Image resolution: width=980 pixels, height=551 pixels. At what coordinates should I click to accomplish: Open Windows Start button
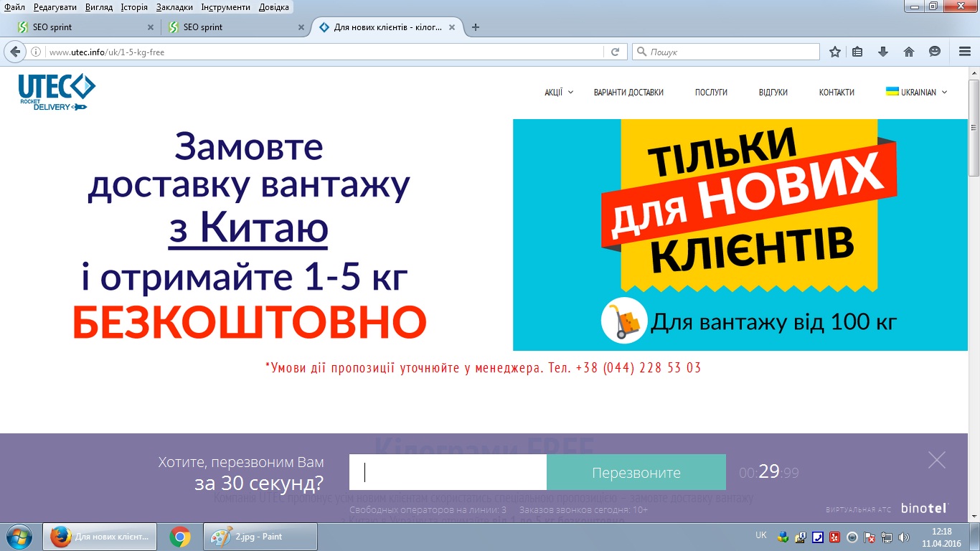pyautogui.click(x=17, y=537)
